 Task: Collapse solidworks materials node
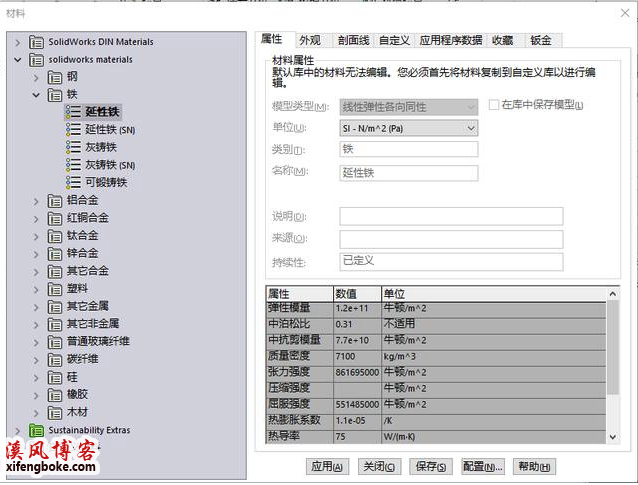tap(17, 60)
